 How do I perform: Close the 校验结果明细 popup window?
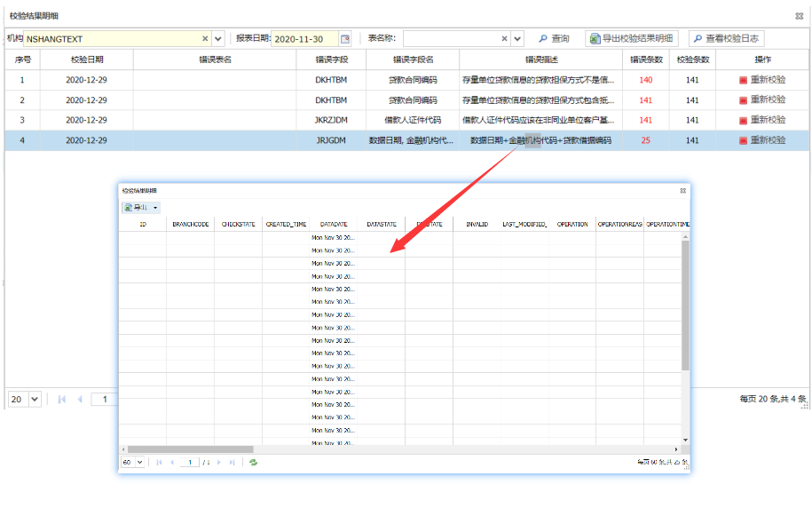click(x=682, y=190)
